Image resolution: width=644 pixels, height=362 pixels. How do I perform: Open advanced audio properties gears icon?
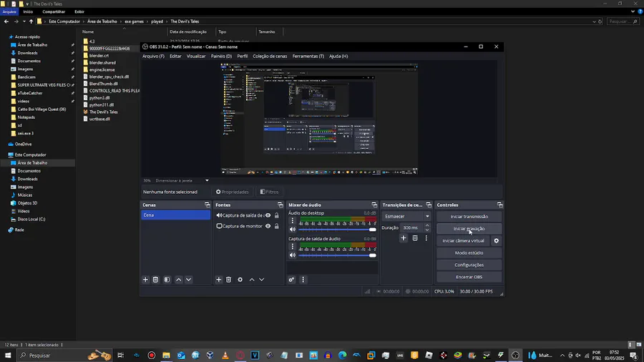click(291, 280)
